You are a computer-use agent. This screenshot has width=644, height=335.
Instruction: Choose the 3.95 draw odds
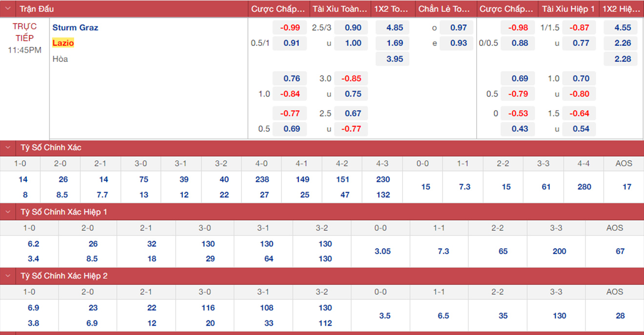[394, 59]
